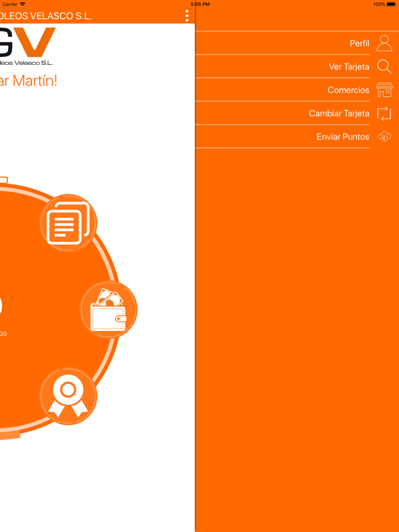Tap the Comercios shop icon
The image size is (399, 532).
point(384,90)
